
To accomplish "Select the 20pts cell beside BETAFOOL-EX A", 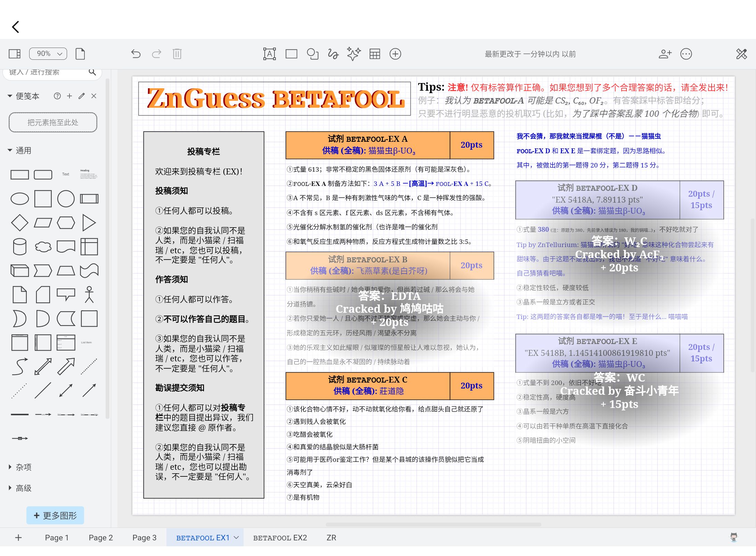I will (471, 145).
